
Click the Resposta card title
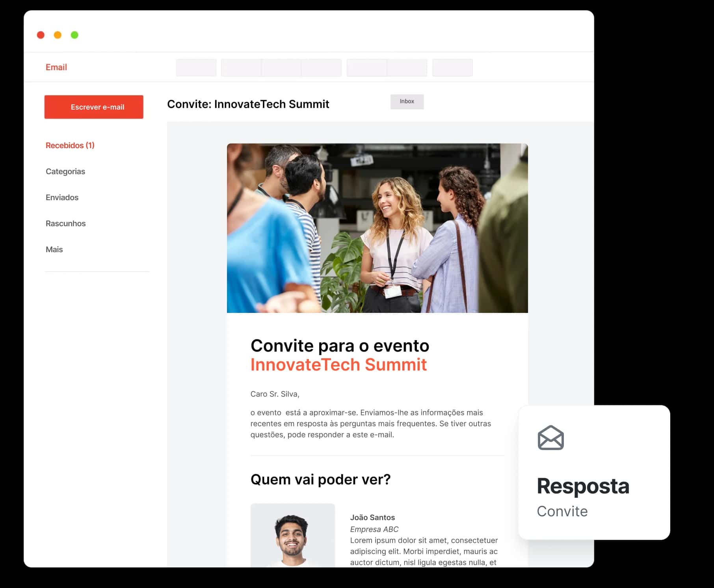583,486
